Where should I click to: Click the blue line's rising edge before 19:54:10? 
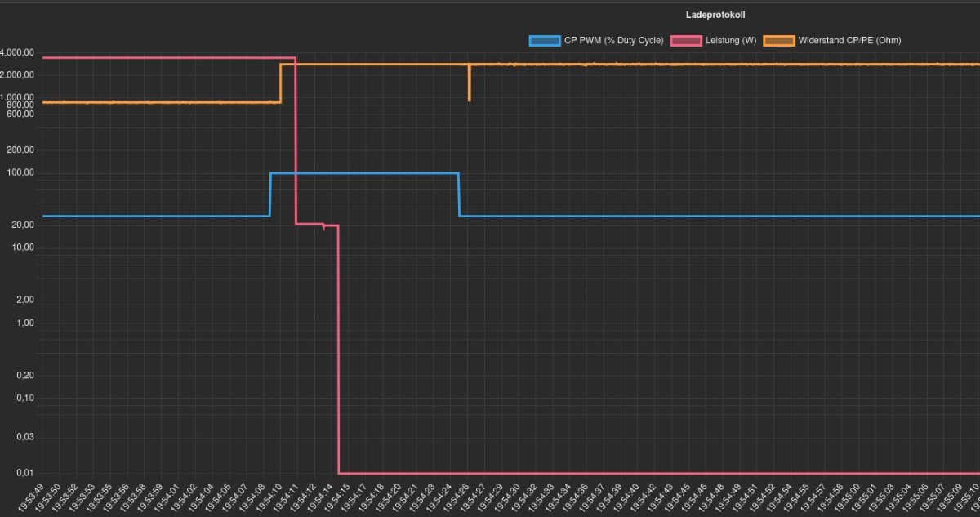coord(270,194)
